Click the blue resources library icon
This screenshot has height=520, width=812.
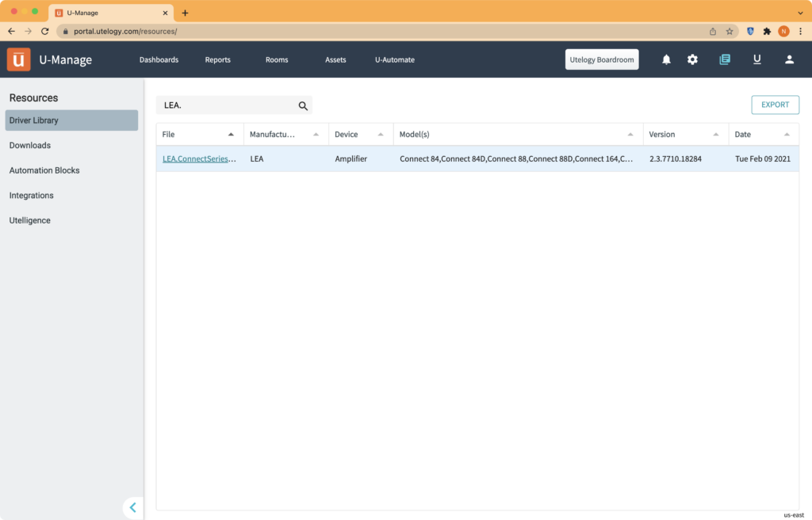[724, 59]
